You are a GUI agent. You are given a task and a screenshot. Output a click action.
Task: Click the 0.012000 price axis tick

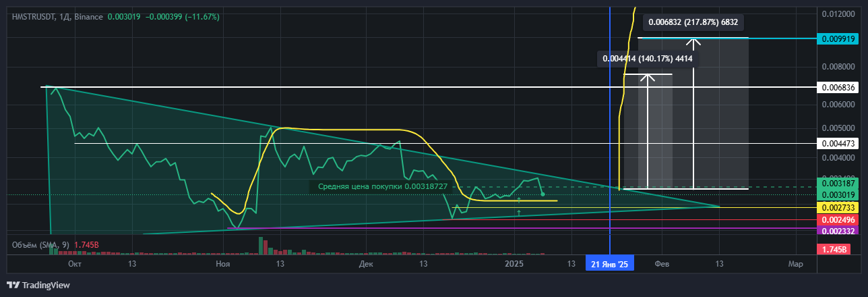coord(838,14)
